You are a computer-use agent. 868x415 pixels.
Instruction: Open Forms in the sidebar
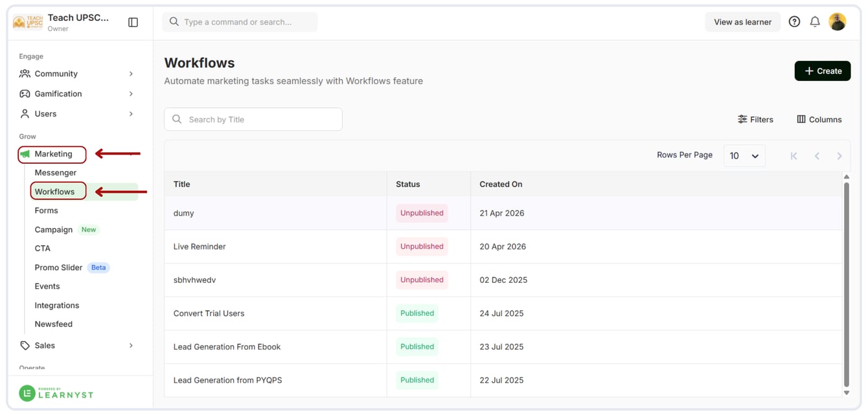tap(46, 210)
